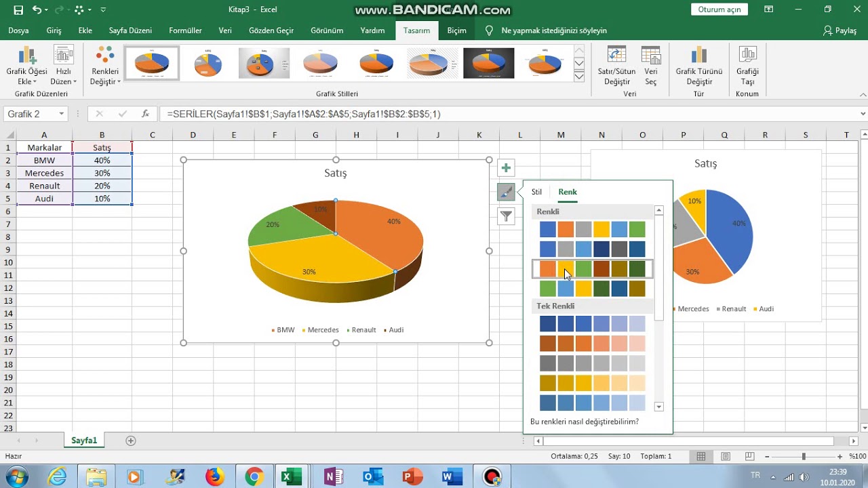This screenshot has width=868, height=488.
Task: Click the chart filters funnel button
Action: pyautogui.click(x=506, y=216)
